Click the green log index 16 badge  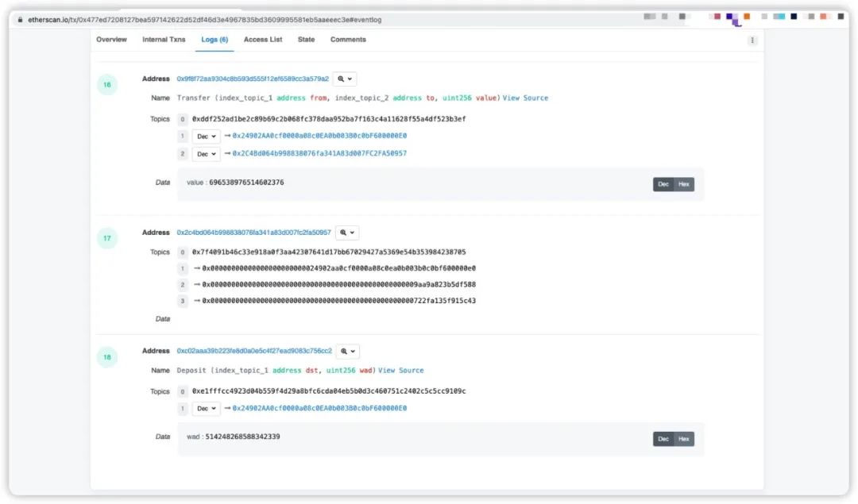[x=107, y=85]
